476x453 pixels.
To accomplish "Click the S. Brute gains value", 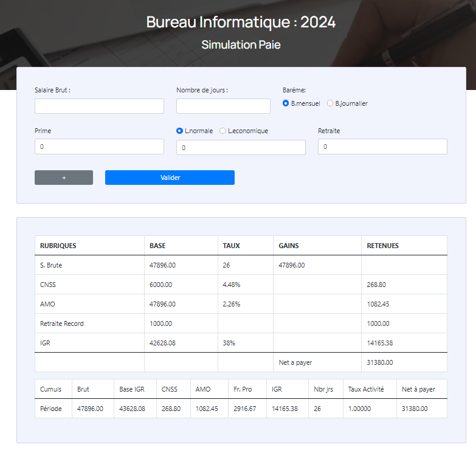I will [x=291, y=265].
